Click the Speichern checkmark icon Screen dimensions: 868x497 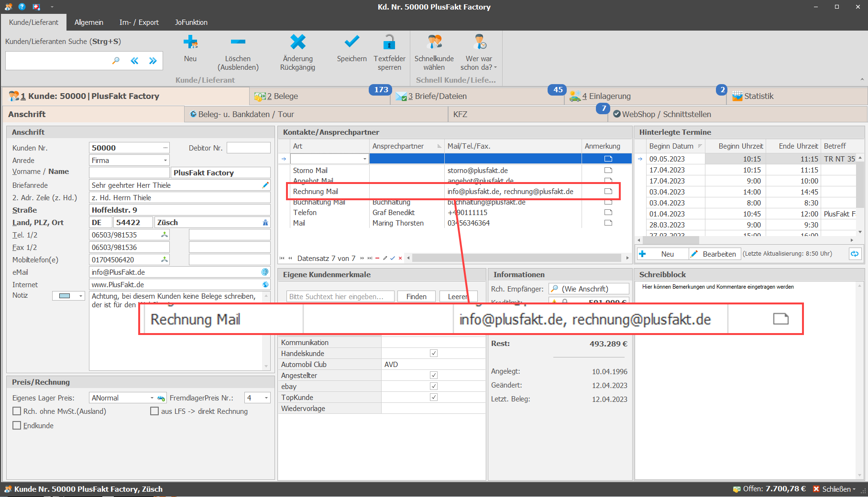pyautogui.click(x=352, y=42)
